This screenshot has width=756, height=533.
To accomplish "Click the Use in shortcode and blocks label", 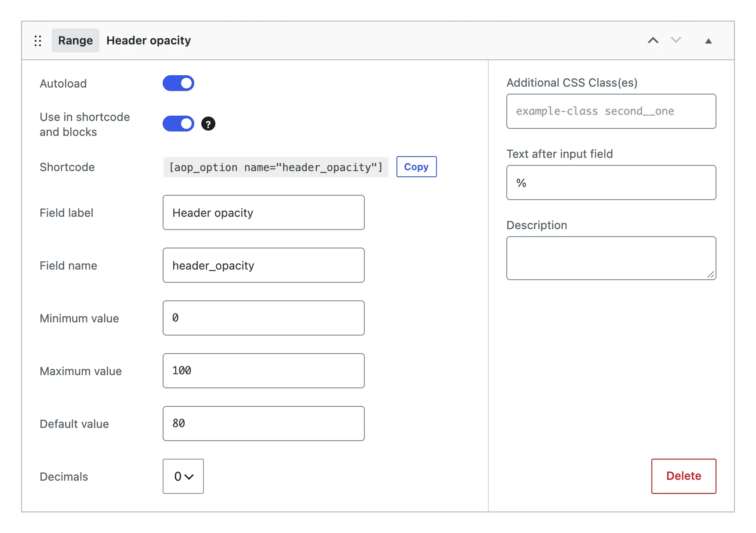I will point(85,124).
